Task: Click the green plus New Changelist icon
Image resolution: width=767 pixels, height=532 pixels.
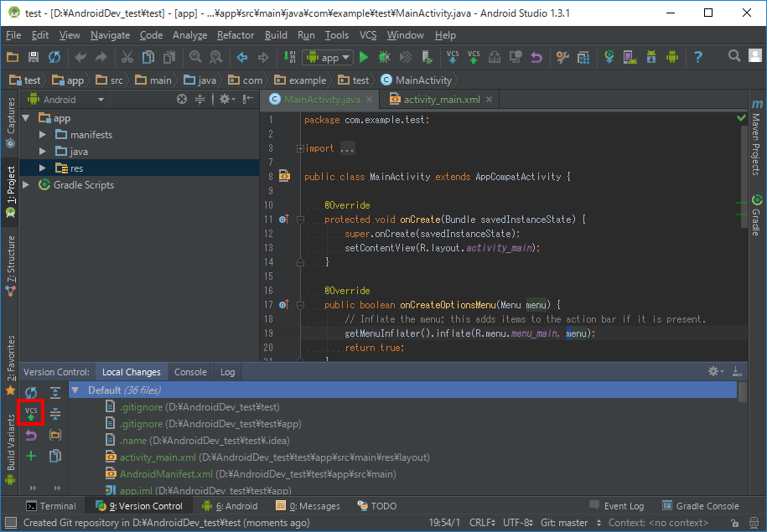Action: (31, 456)
